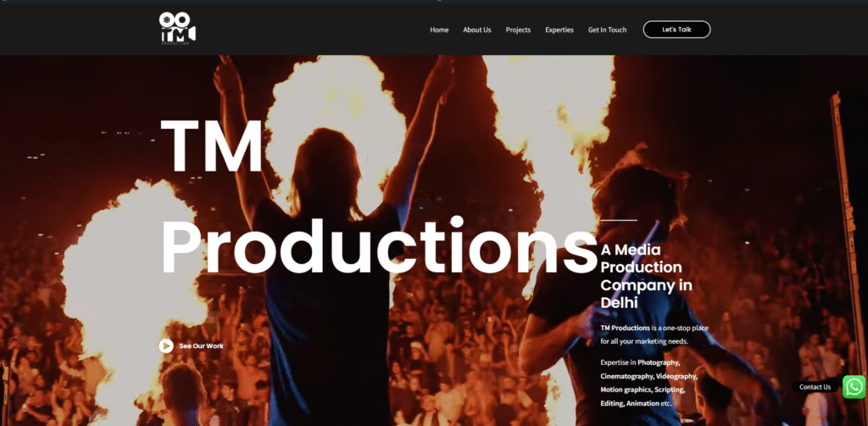Click the Let's Talk button
The width and height of the screenshot is (868, 426).
point(676,30)
